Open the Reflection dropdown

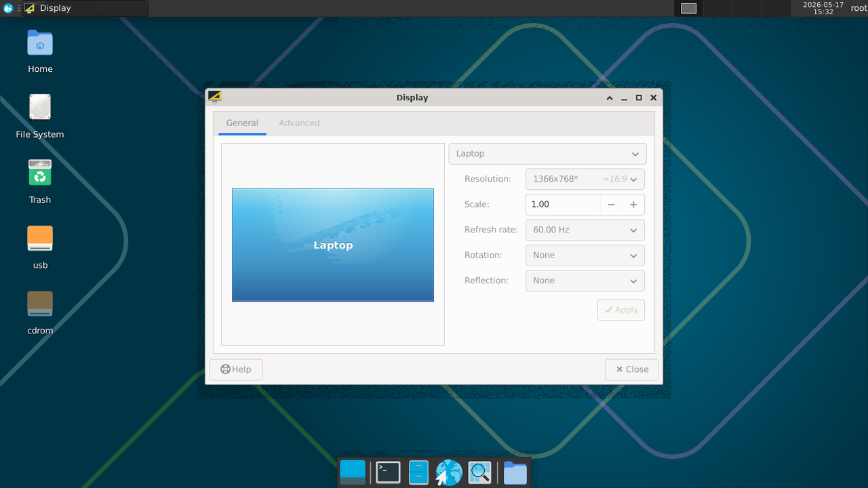coord(585,281)
